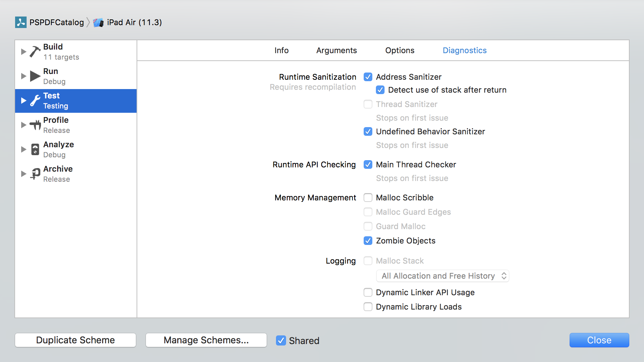This screenshot has width=644, height=362.
Task: Switch to the Arguments tab
Action: coord(336,50)
